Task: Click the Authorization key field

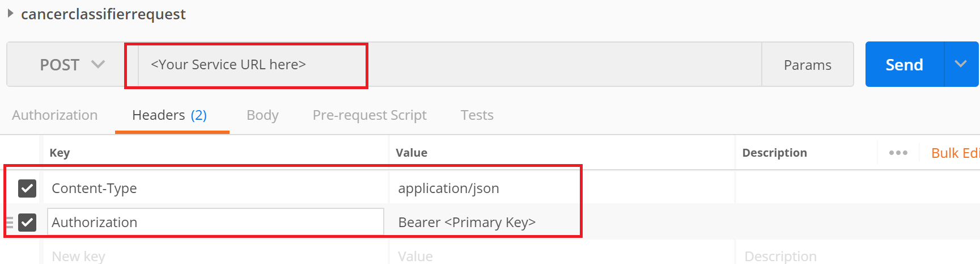Action: [x=215, y=222]
